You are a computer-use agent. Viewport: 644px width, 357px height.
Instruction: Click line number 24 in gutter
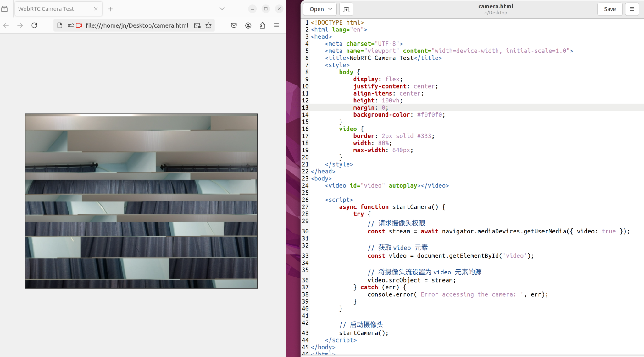(x=305, y=185)
